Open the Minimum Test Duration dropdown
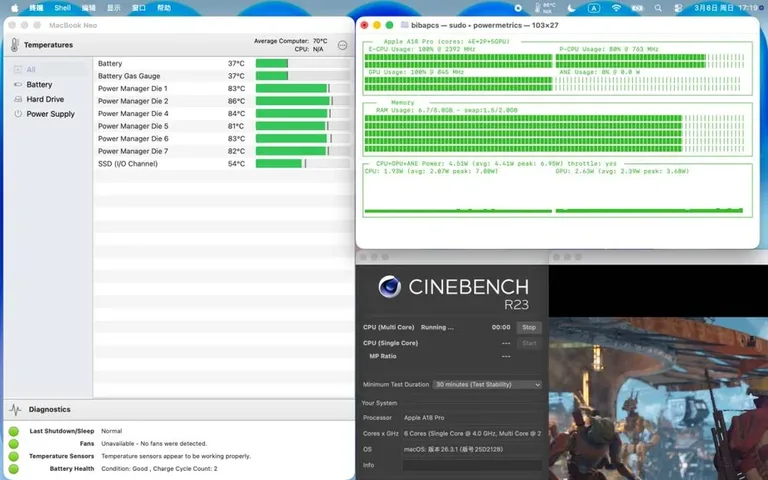 tap(487, 384)
